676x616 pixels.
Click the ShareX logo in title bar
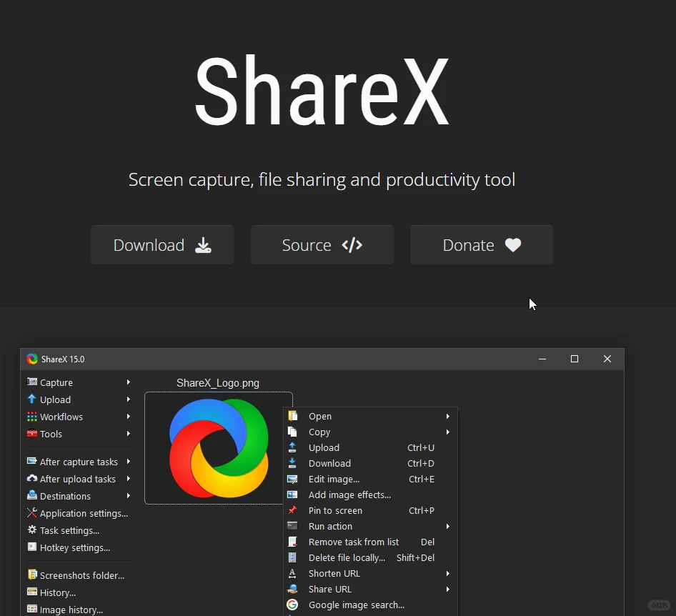[x=32, y=359]
